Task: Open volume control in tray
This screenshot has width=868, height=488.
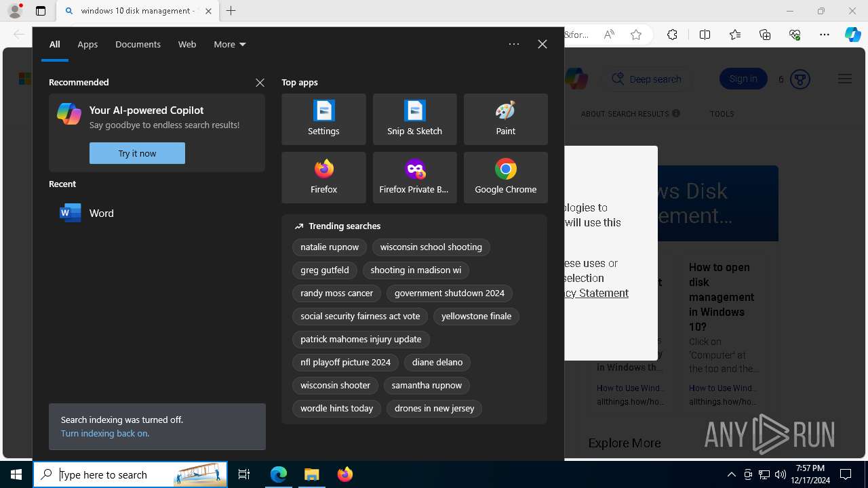Action: [x=780, y=474]
